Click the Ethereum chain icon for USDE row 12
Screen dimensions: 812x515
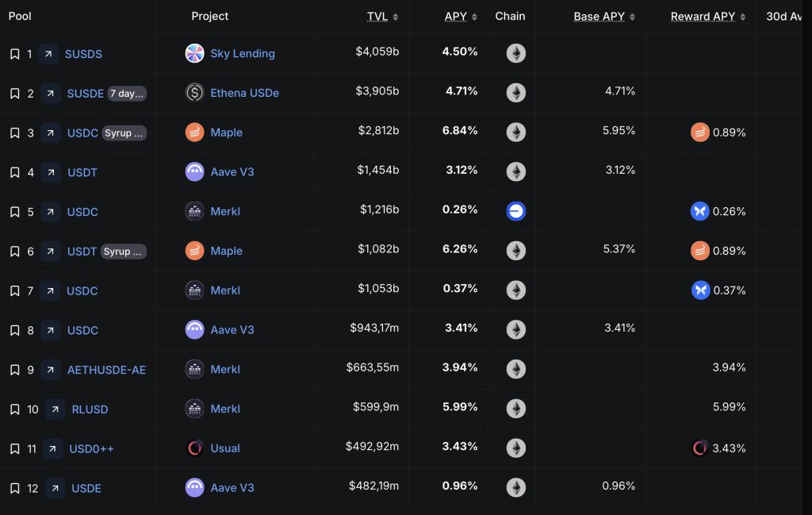[x=516, y=488]
